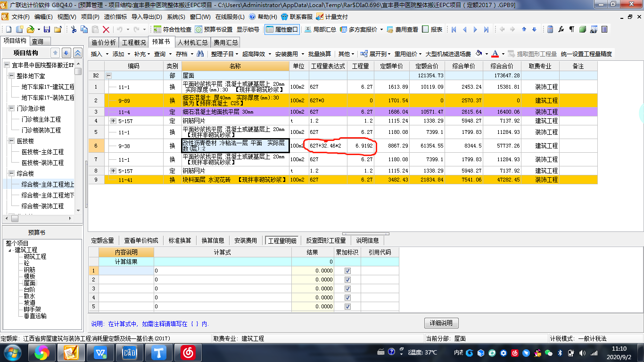Screen dimensions: 644x362
Task: Switch to the 人材机汇总 tab
Action: pyautogui.click(x=192, y=42)
